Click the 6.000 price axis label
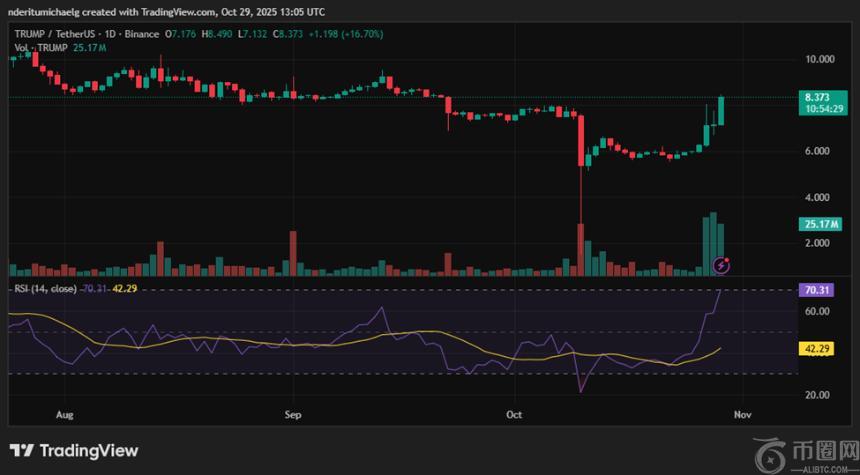The image size is (860, 475). click(x=818, y=151)
